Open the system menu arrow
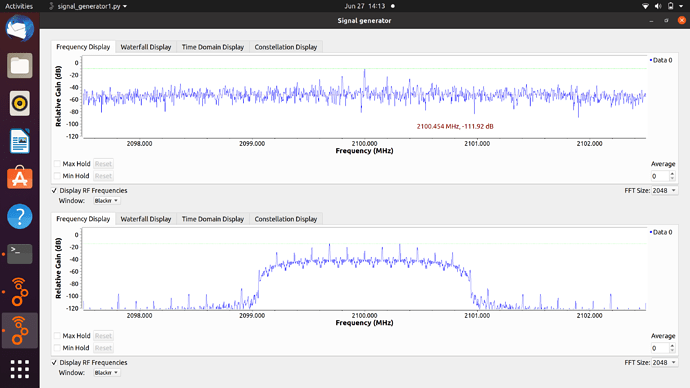The width and height of the screenshot is (690, 388). pos(681,6)
